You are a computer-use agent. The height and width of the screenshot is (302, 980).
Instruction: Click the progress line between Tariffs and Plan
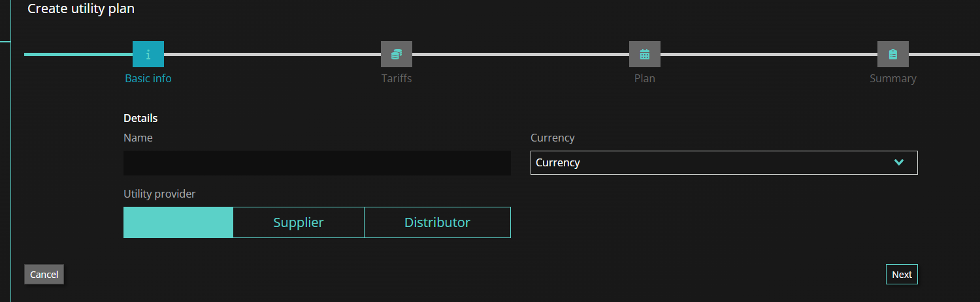click(521, 54)
